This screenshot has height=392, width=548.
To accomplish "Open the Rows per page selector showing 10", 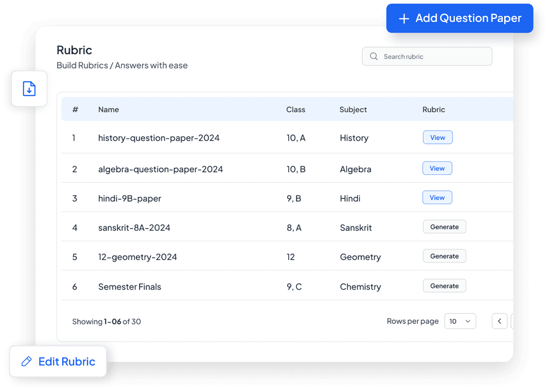I will point(460,321).
